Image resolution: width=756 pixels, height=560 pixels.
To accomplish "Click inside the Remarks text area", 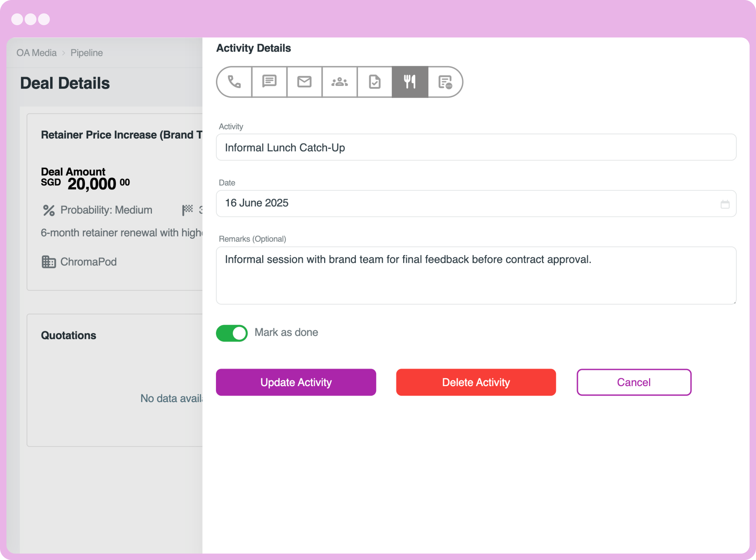I will click(476, 275).
